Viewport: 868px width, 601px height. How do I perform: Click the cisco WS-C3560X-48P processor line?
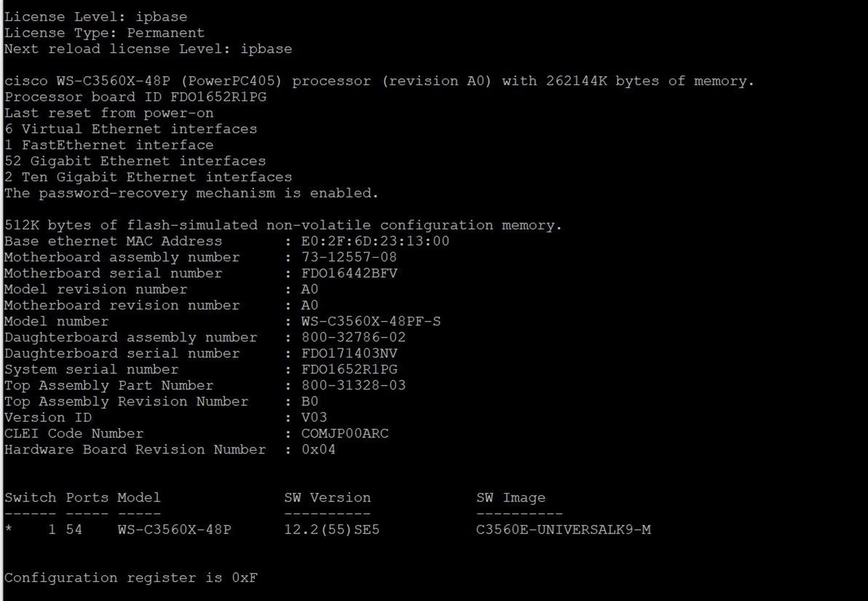[x=379, y=81]
